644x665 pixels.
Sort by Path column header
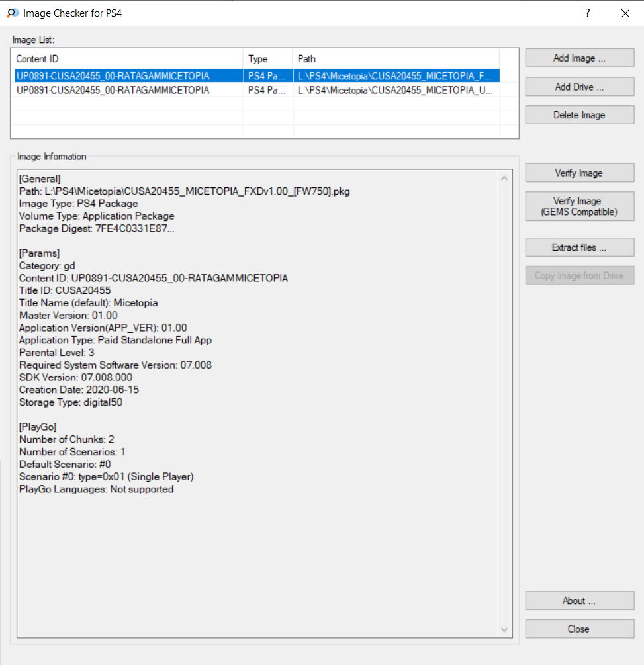396,58
